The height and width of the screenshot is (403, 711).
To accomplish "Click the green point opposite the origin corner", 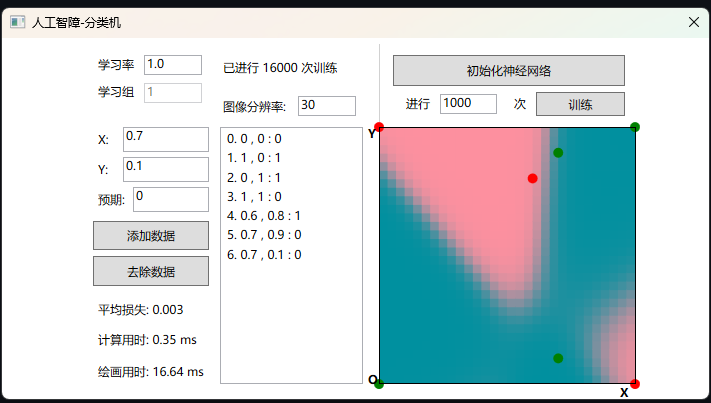I will 635,127.
